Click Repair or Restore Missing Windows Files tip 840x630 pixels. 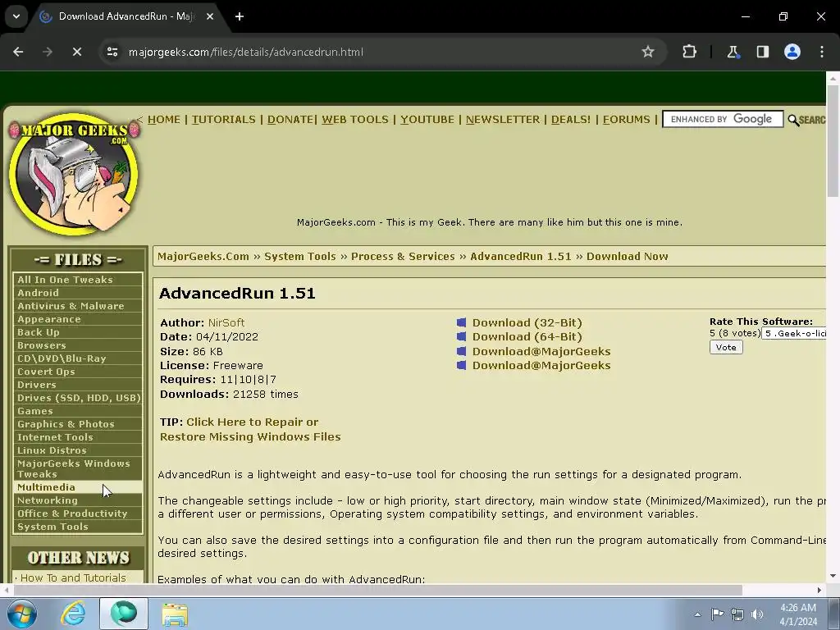pos(250,429)
